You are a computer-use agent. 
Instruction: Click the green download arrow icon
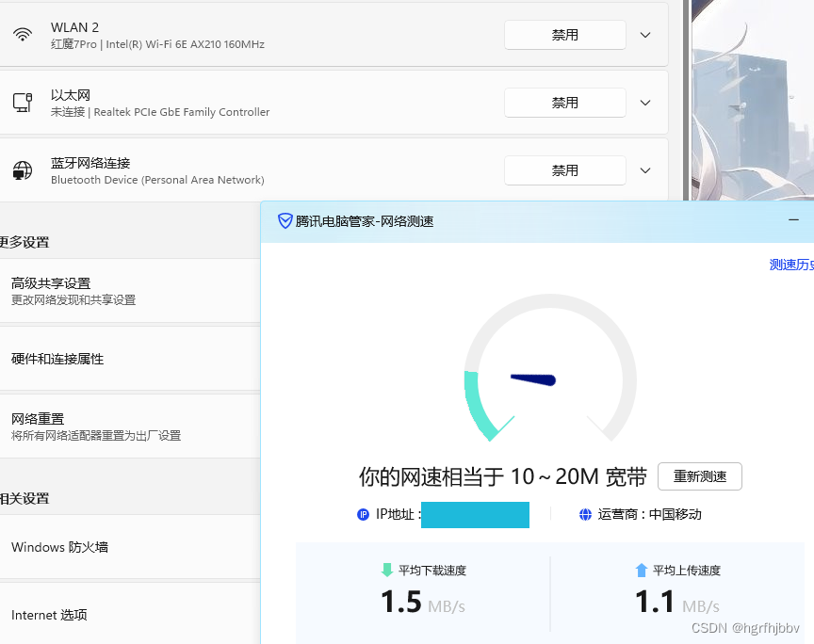pos(387,570)
